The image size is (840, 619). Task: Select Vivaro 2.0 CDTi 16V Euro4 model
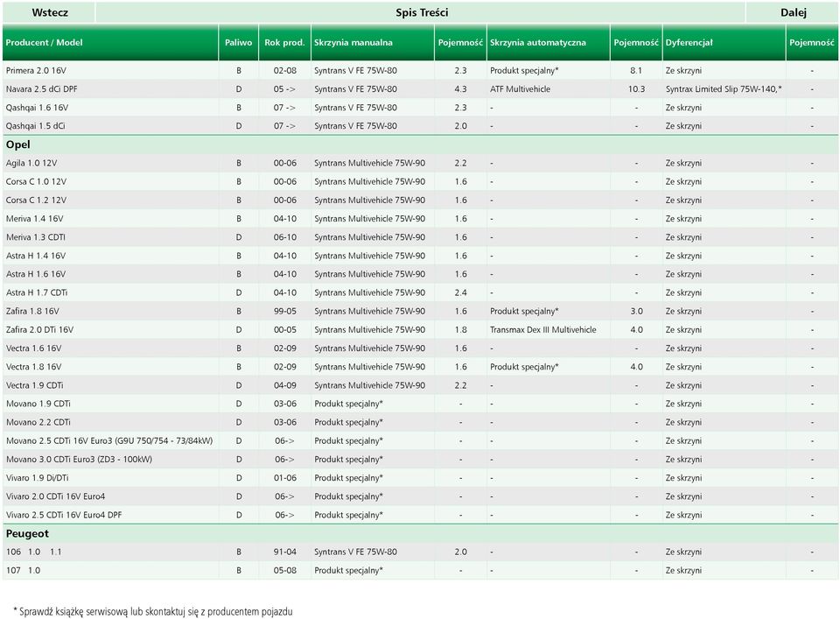coord(56,496)
